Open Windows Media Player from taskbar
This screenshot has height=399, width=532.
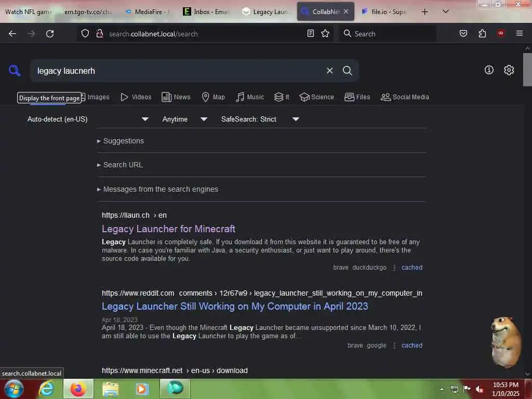point(142,389)
